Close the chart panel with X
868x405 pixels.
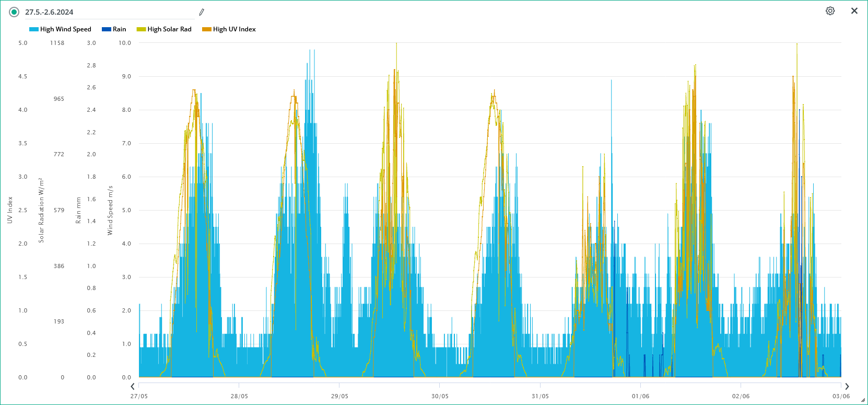pos(854,11)
